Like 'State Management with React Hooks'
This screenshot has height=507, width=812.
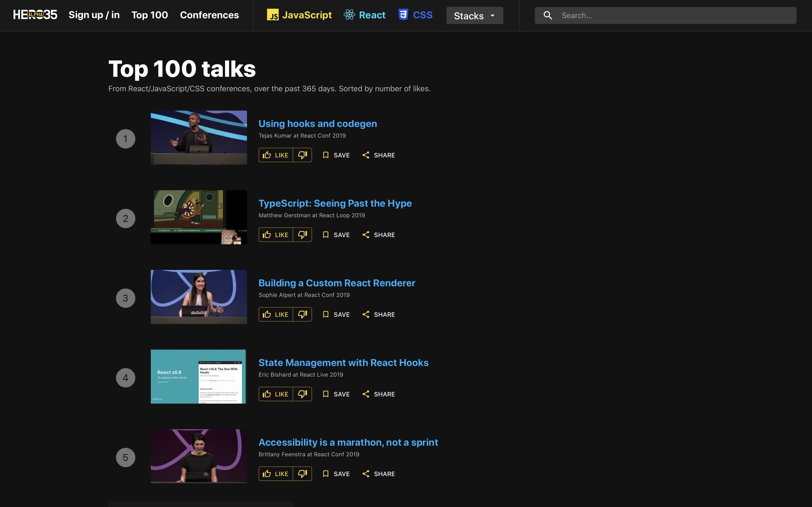(275, 394)
